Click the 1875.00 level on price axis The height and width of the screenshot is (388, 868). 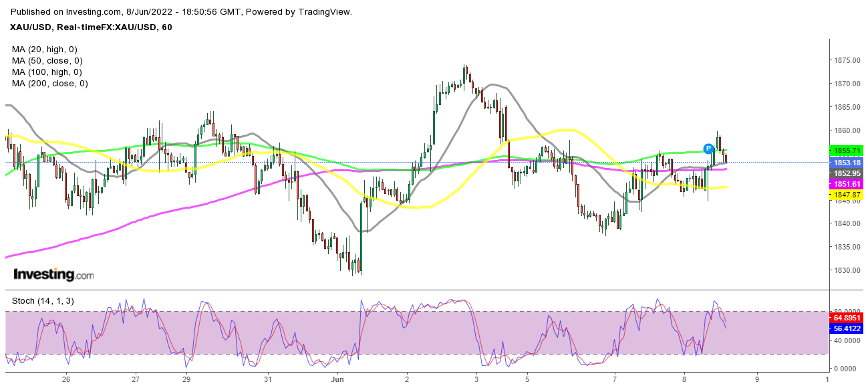point(846,60)
